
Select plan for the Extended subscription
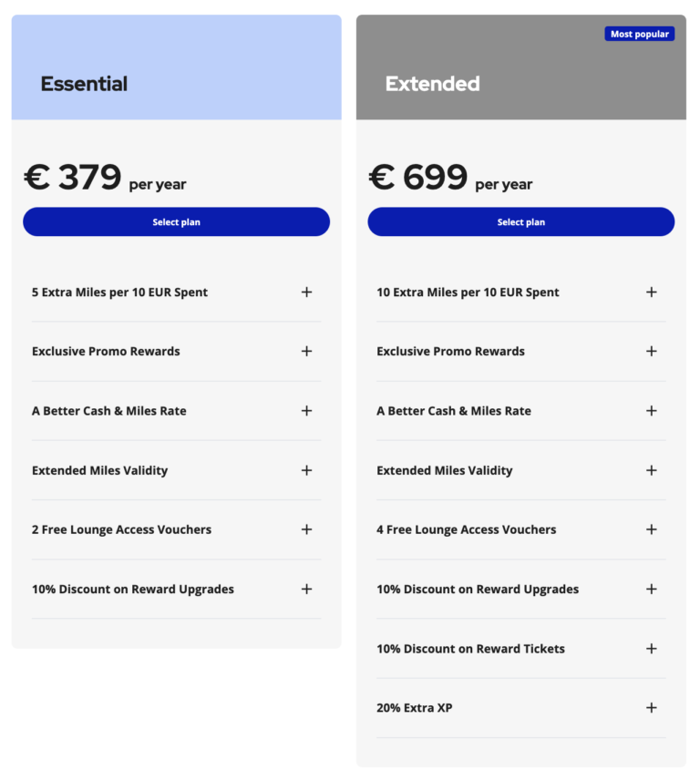(520, 221)
